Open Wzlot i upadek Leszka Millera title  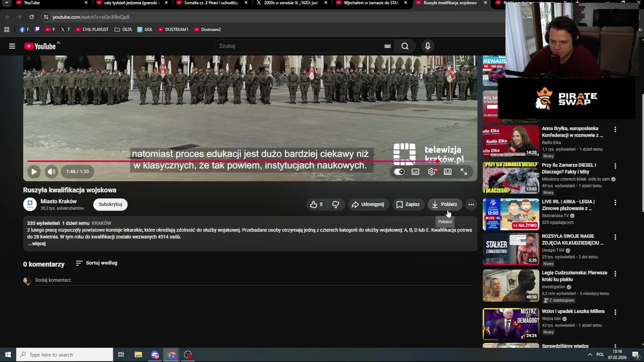click(x=573, y=311)
